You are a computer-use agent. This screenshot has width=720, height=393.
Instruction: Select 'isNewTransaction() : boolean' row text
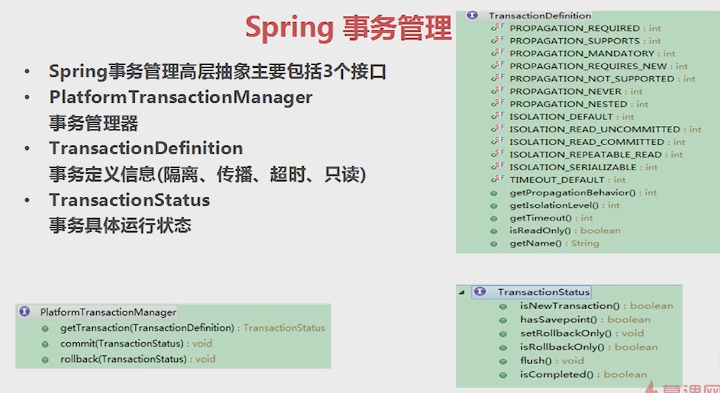pos(596,306)
